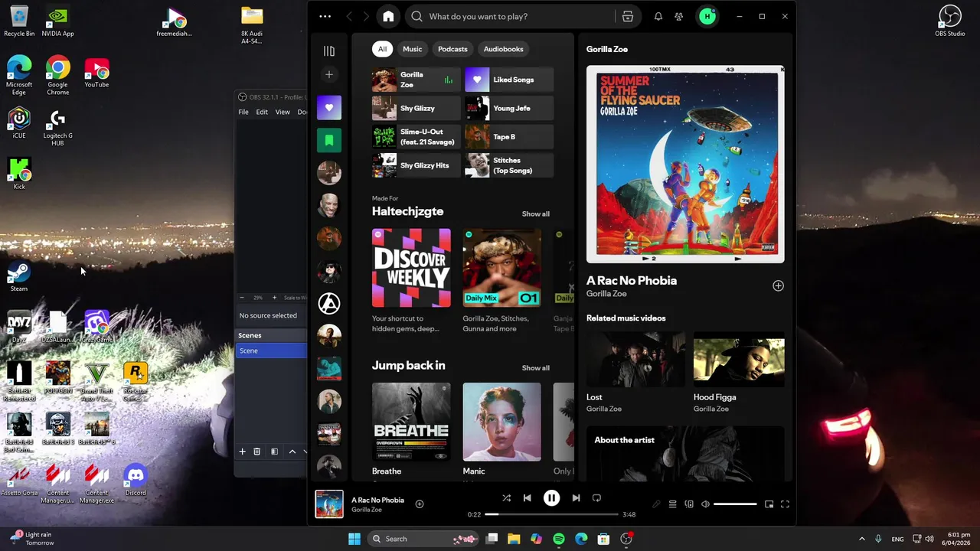Select the Scene row in OBS Scenes
Viewport: 980px width, 551px height.
[271, 350]
